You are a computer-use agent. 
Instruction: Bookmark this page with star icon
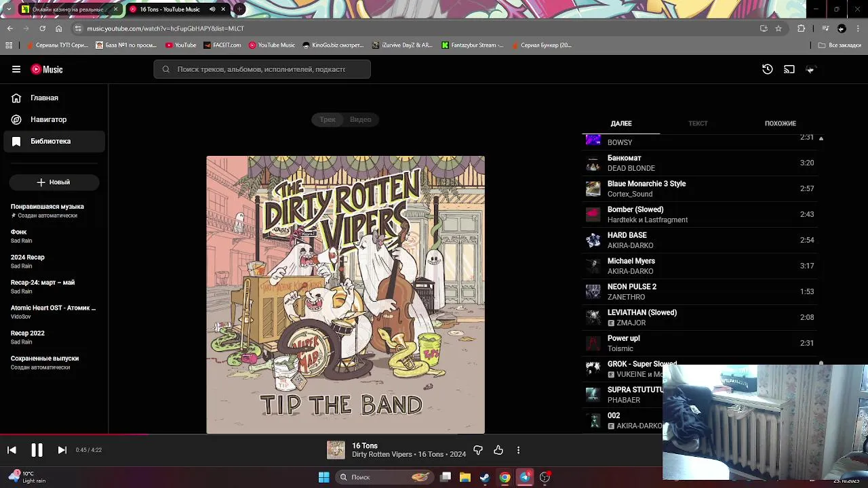tap(778, 28)
